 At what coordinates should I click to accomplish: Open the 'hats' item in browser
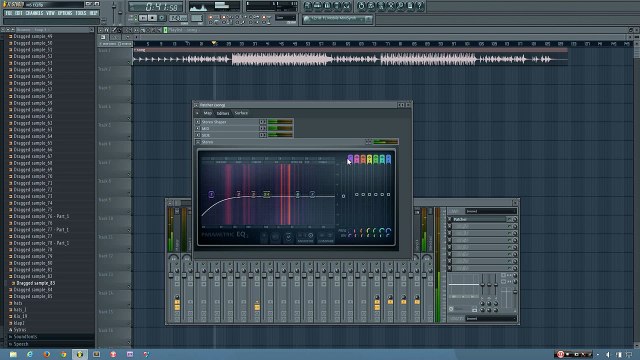(x=18, y=303)
